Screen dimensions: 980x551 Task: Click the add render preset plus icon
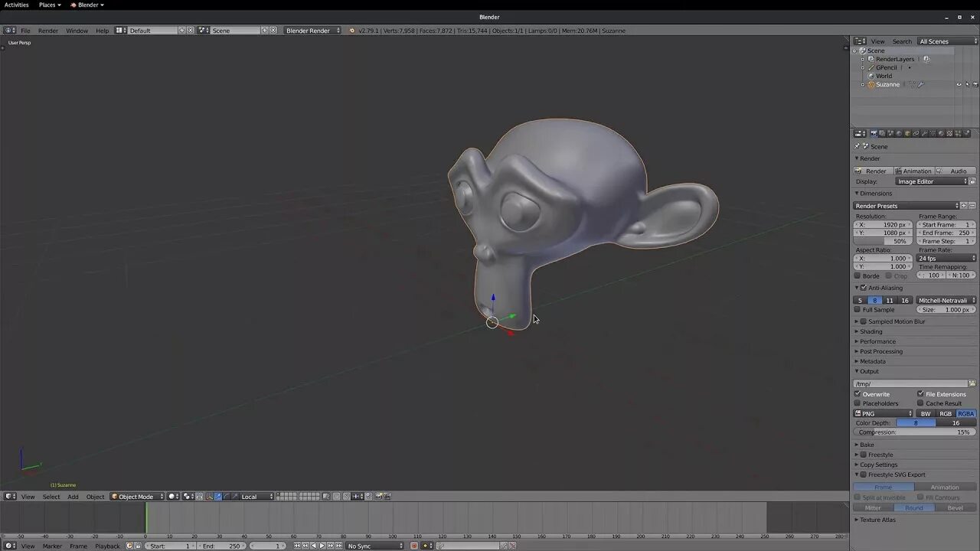coord(964,206)
